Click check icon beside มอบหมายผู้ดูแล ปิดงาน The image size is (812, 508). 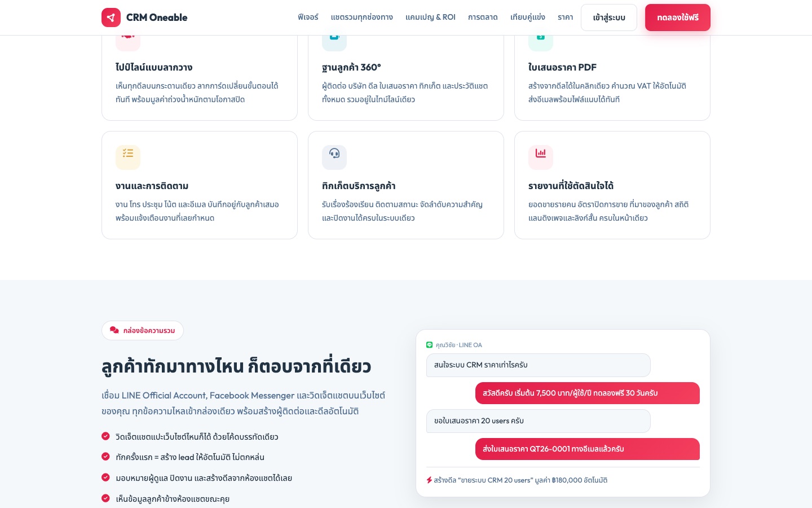coord(105,477)
